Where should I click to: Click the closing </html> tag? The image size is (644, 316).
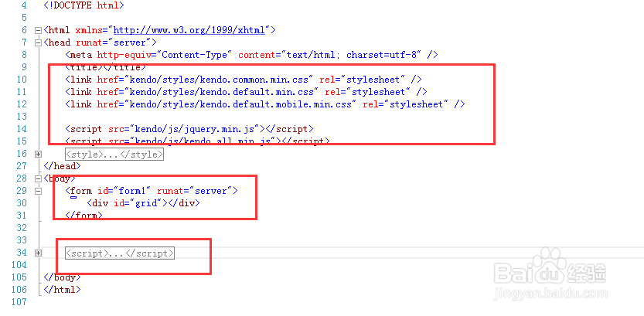62,289
